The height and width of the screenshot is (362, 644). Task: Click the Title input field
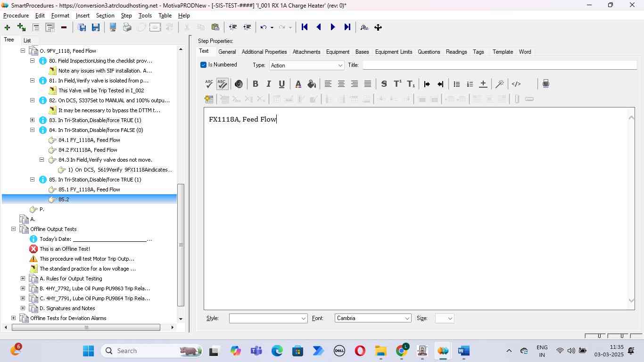tap(500, 65)
